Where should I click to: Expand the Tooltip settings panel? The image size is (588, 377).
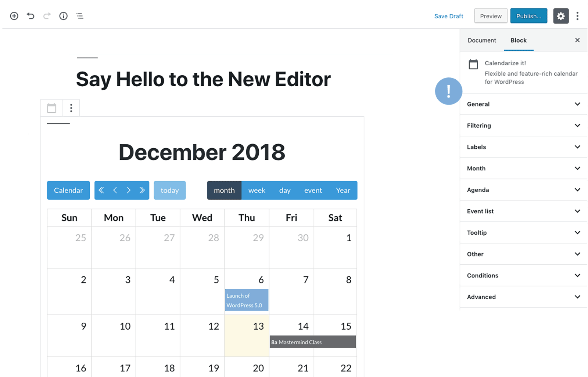coord(523,233)
